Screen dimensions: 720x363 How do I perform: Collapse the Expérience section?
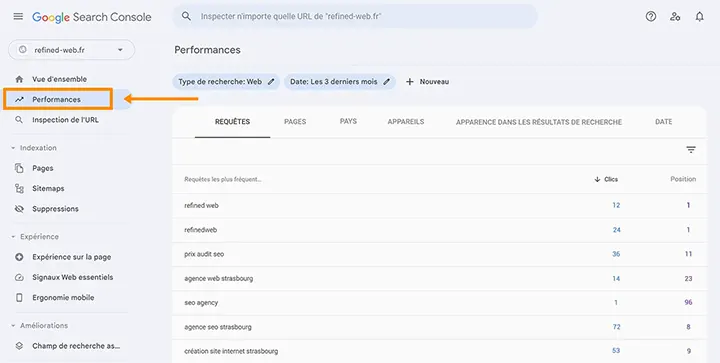(13, 237)
